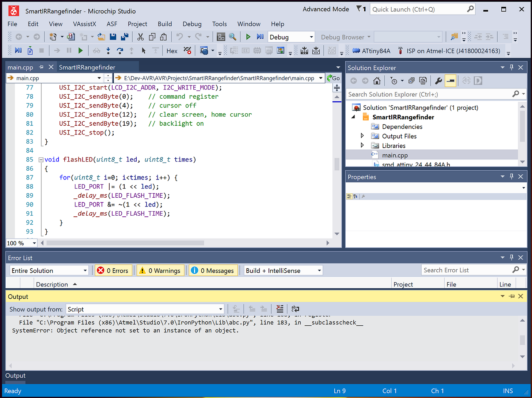Click the ISP on Atmel-ICE button
The height and width of the screenshot is (398, 532).
(453, 51)
